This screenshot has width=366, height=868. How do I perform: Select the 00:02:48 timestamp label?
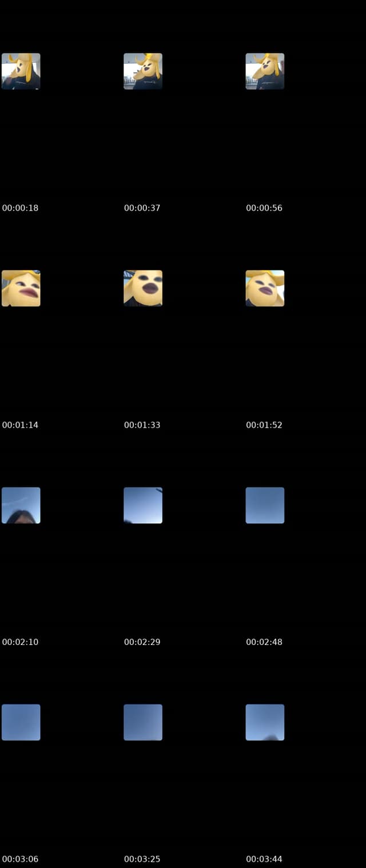point(264,642)
